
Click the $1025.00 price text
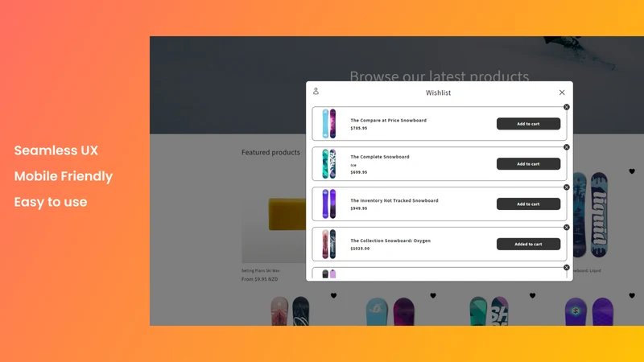click(360, 249)
